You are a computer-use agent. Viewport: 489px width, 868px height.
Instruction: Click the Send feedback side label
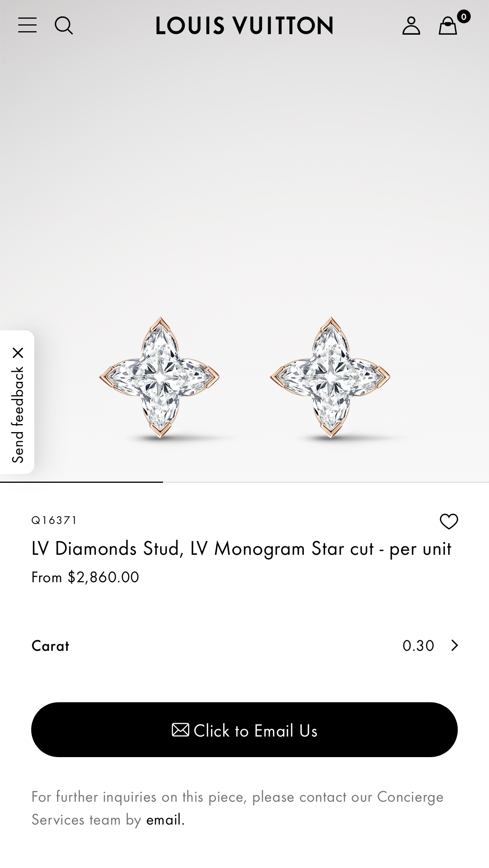pyautogui.click(x=18, y=415)
